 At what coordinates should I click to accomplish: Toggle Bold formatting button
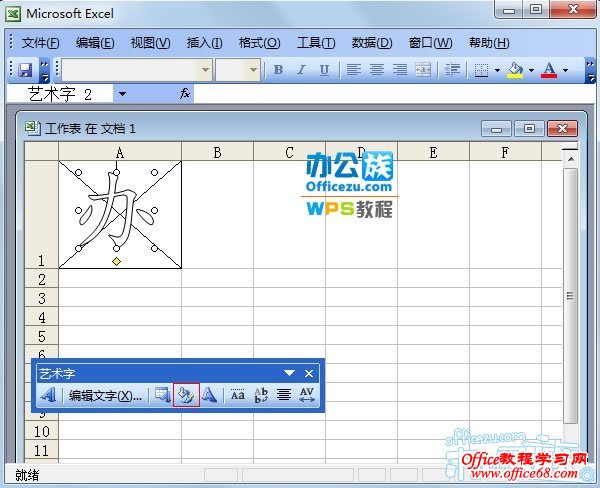279,70
